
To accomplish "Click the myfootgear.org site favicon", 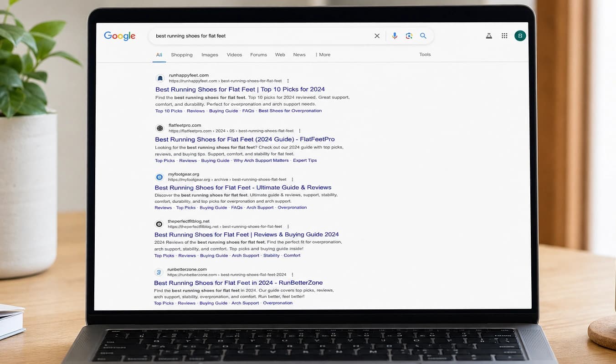I will [159, 177].
